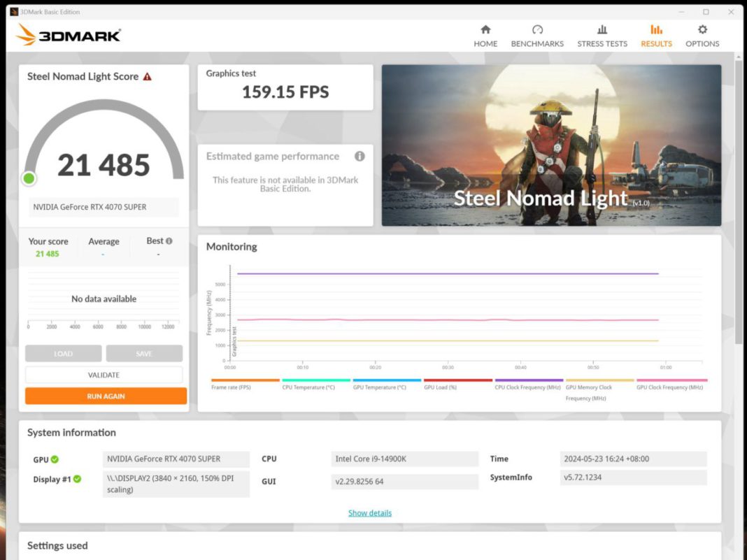Collapse the System information section

(71, 433)
